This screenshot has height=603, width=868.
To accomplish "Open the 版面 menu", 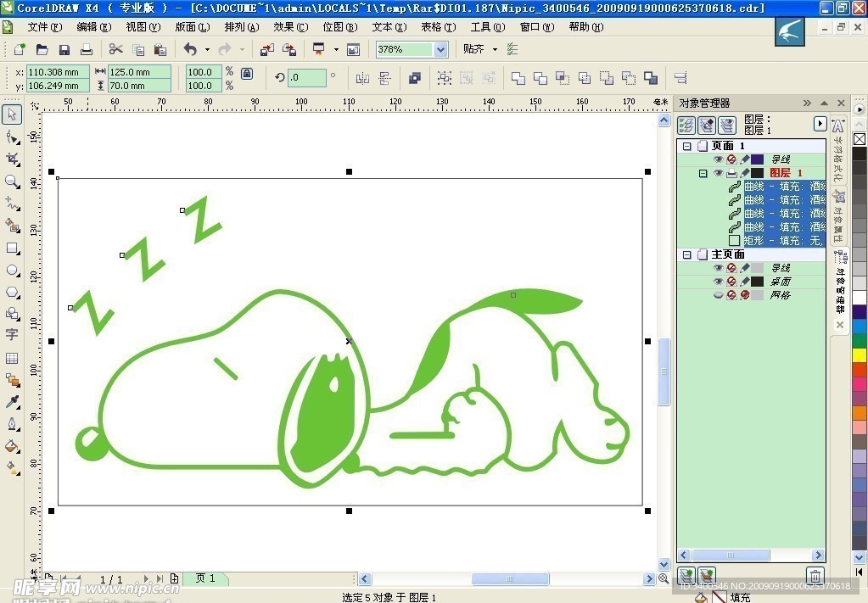I will click(193, 27).
